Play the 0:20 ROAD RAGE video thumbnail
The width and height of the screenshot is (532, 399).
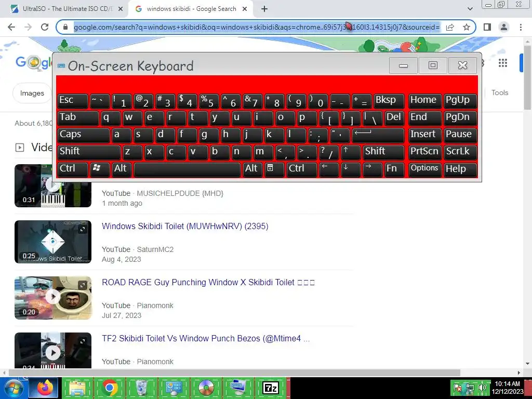point(53,298)
